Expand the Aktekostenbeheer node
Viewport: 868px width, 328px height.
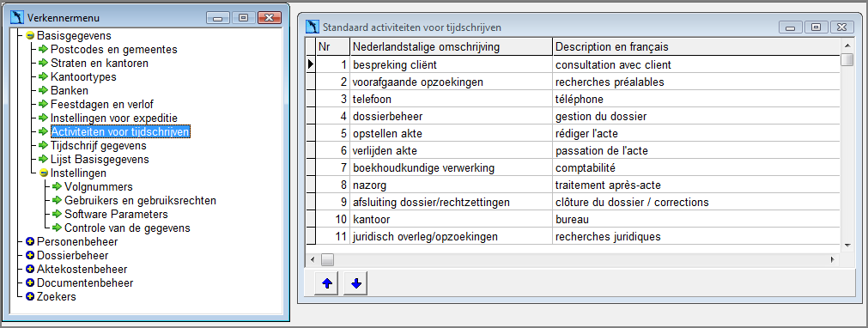[x=30, y=270]
